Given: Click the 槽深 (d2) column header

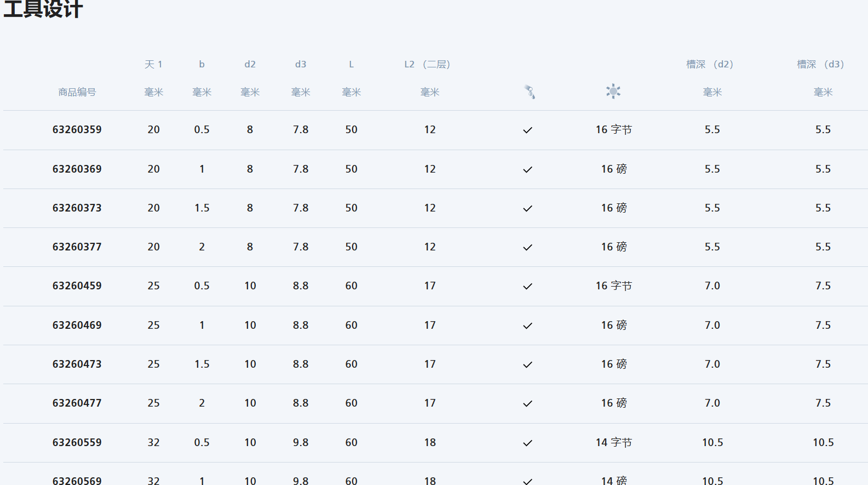Looking at the screenshot, I should 710,64.
